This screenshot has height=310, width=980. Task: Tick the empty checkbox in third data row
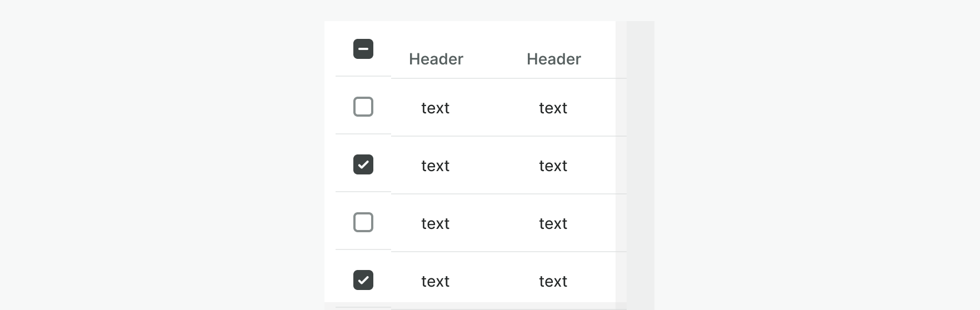click(x=363, y=222)
